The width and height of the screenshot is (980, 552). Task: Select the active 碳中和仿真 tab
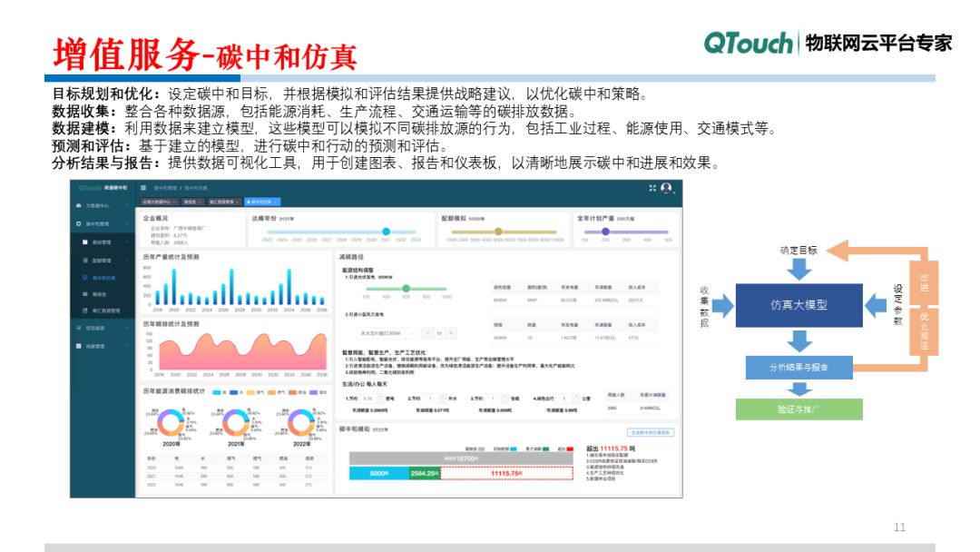262,202
